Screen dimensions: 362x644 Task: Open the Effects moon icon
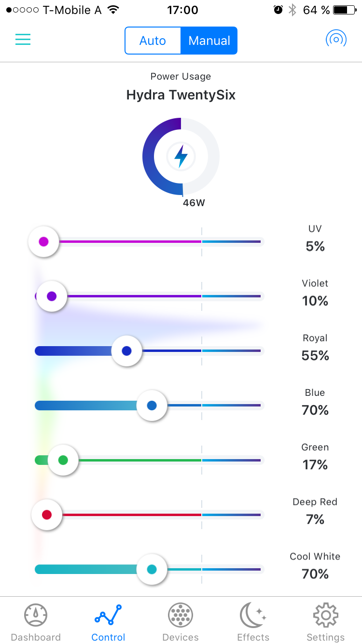[x=253, y=615]
